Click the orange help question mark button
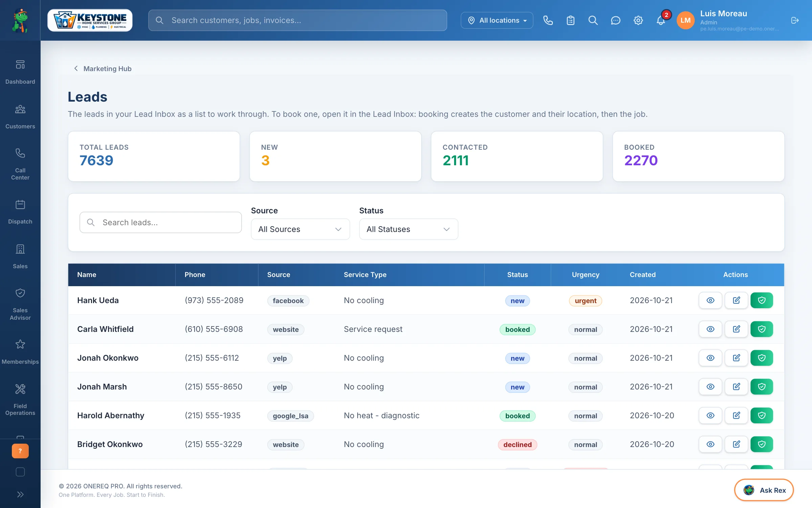The height and width of the screenshot is (508, 812). (20, 451)
